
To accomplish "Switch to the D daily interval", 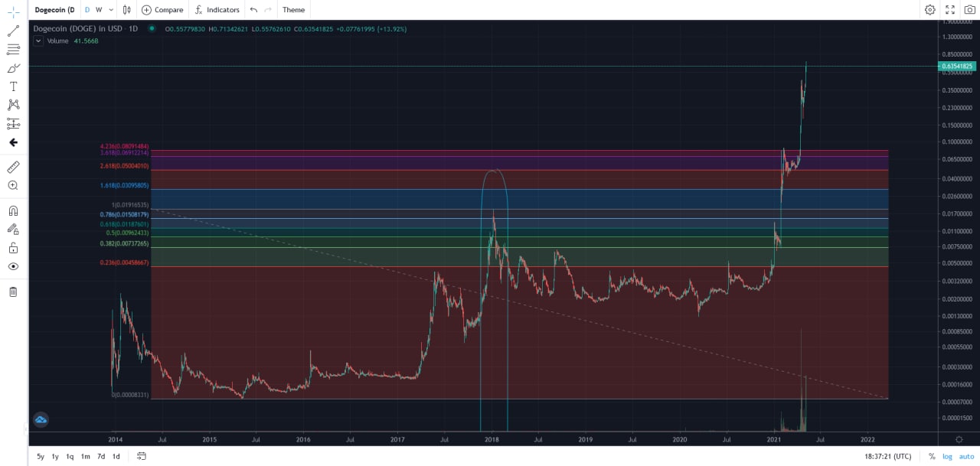I will pos(87,10).
